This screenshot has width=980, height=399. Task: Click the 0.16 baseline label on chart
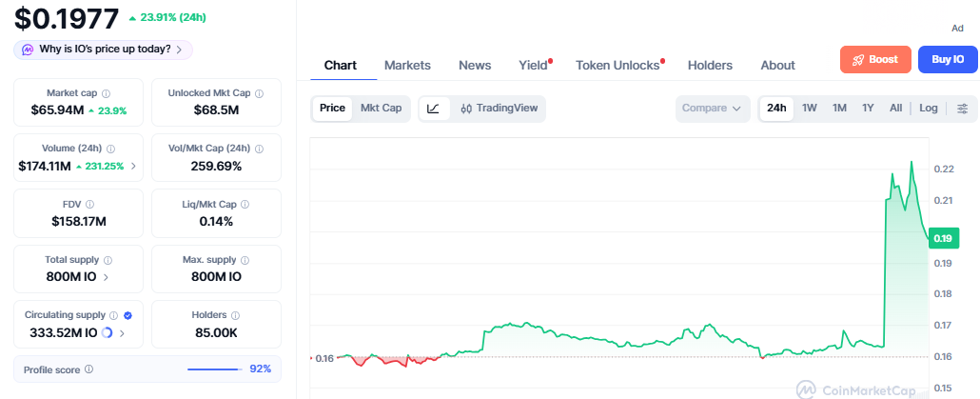click(324, 358)
